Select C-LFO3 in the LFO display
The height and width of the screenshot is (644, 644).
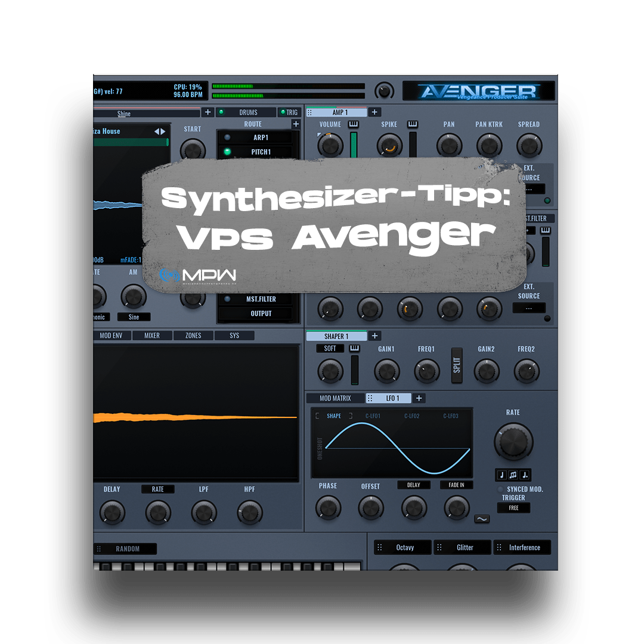click(451, 416)
